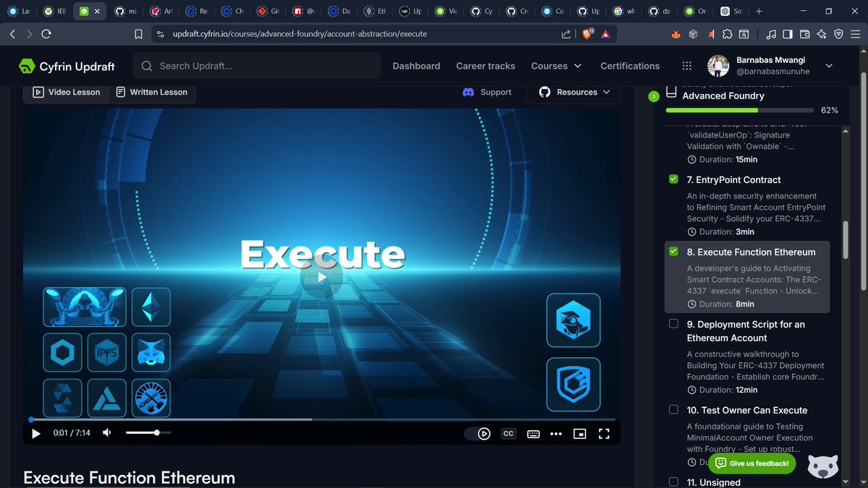Open the Resources dropdown

pos(574,92)
